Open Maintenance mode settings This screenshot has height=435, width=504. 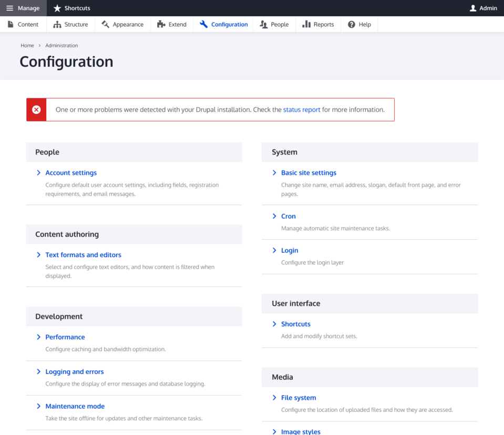coord(75,406)
